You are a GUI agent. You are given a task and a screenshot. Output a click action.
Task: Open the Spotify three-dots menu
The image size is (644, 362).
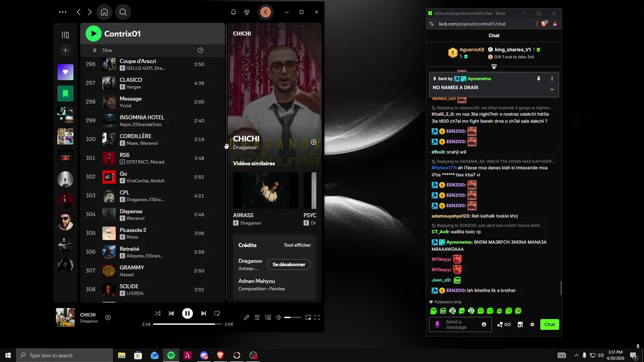click(x=62, y=12)
